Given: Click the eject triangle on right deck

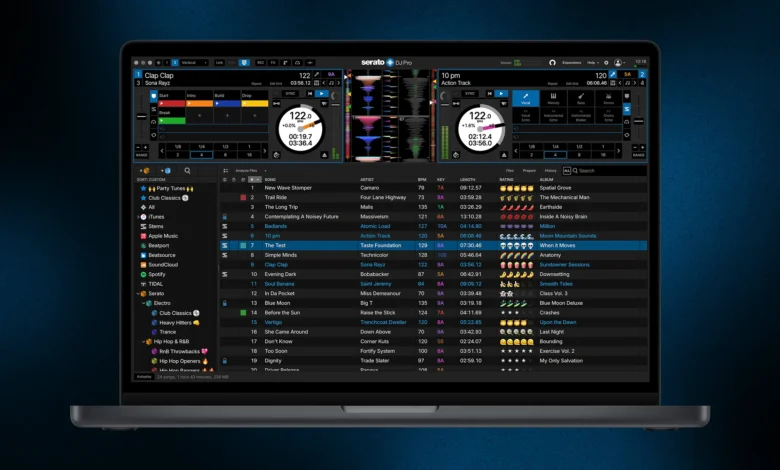Looking at the screenshot, I should tap(504, 155).
